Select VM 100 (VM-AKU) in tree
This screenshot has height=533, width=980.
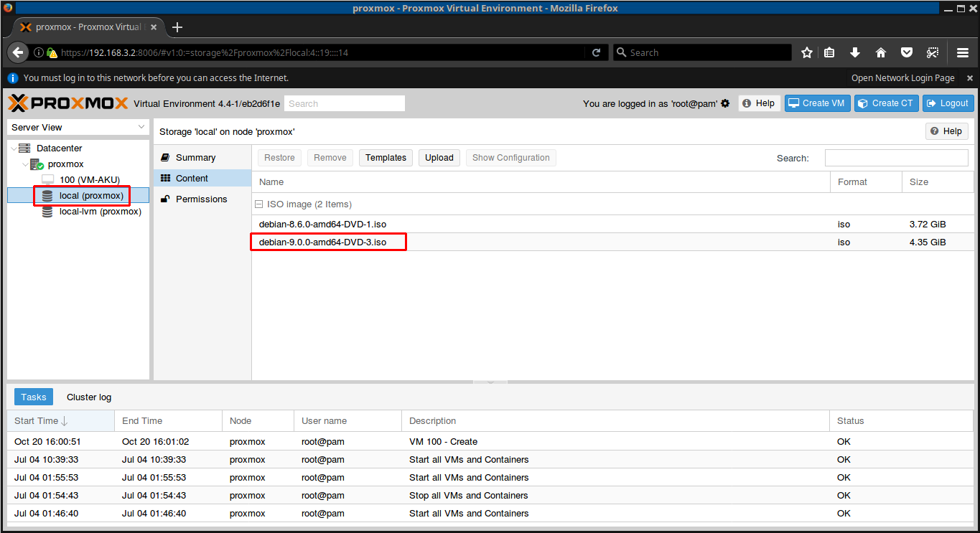point(90,179)
